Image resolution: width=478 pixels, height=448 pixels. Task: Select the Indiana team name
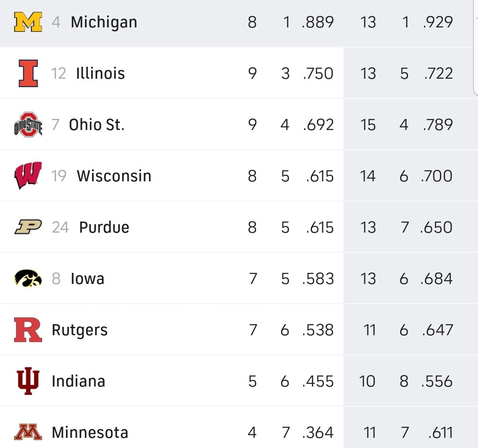pyautogui.click(x=79, y=381)
